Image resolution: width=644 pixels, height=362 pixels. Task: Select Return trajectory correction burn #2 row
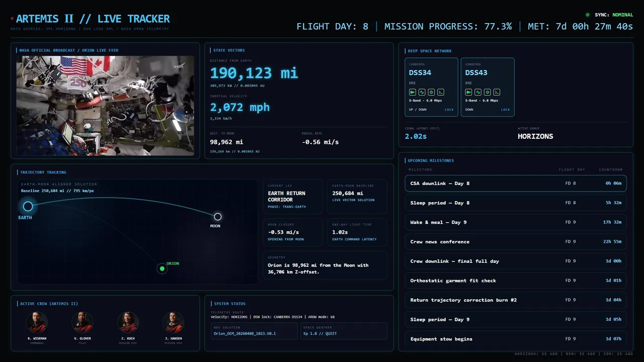(x=516, y=300)
